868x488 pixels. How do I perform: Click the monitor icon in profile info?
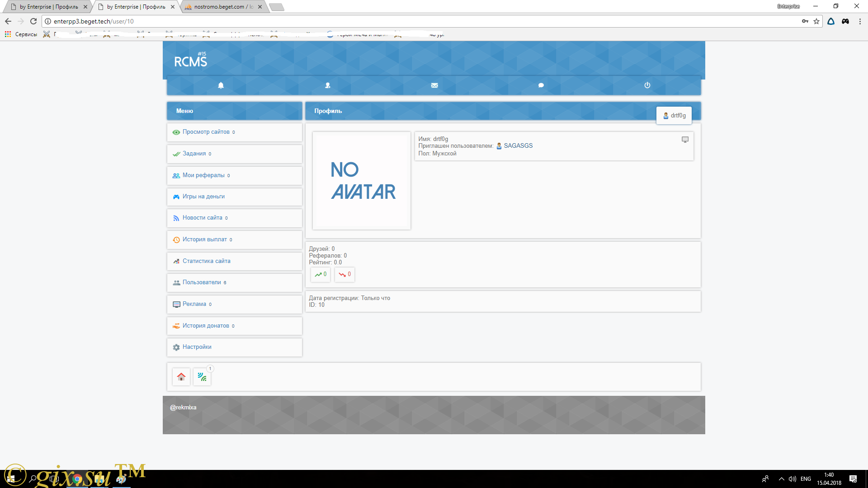click(x=685, y=140)
